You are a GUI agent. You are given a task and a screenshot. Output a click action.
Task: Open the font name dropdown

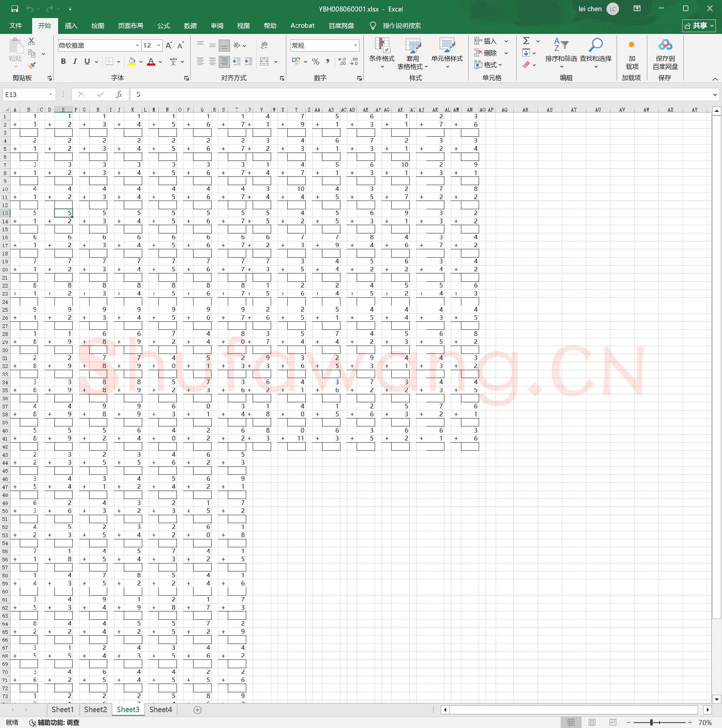point(137,45)
